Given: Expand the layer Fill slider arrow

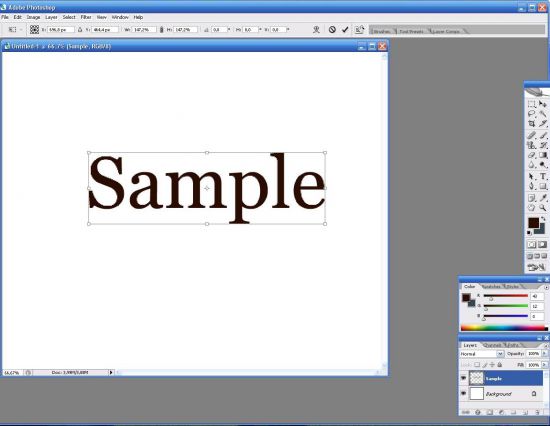Looking at the screenshot, I should 544,365.
